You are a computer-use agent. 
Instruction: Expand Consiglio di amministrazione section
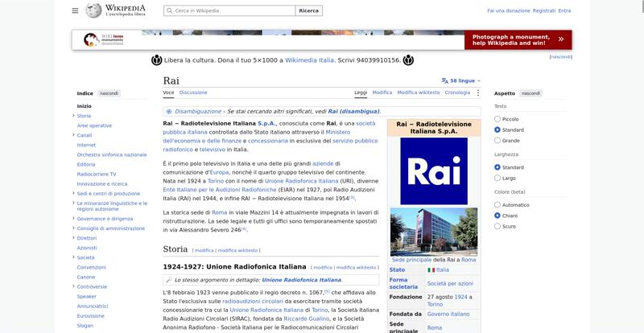point(73,228)
